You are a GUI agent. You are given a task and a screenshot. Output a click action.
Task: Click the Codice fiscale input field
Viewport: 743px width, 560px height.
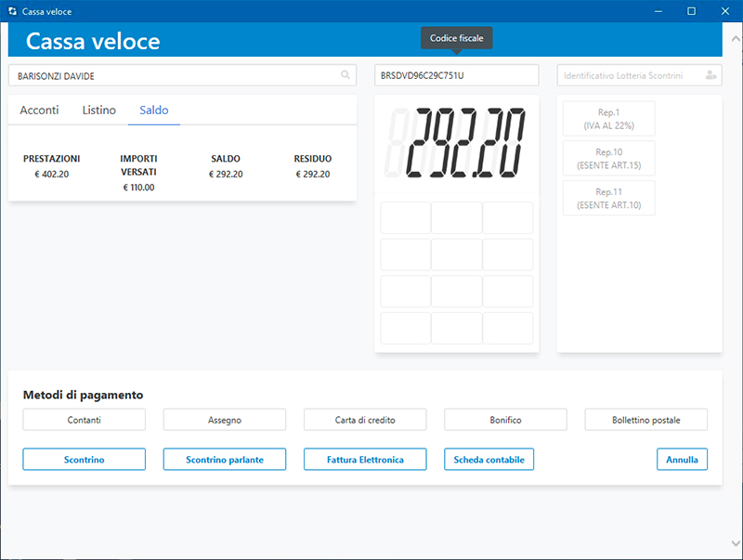(x=456, y=75)
